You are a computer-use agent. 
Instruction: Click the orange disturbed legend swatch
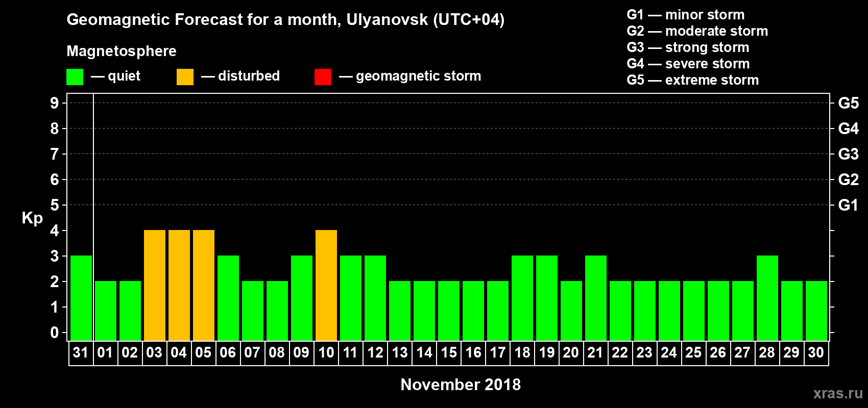185,77
